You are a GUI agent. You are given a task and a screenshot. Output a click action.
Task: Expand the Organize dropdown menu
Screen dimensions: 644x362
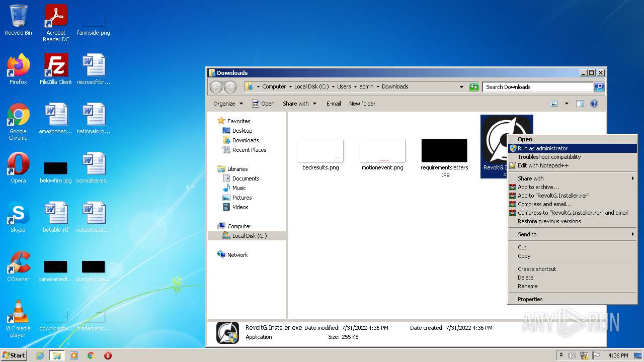coord(228,104)
